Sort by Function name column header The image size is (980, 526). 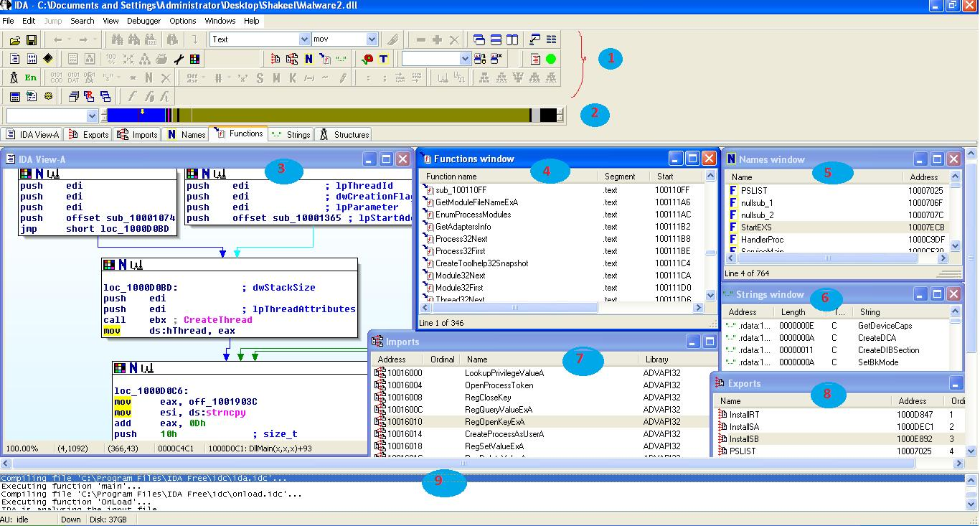(x=451, y=177)
